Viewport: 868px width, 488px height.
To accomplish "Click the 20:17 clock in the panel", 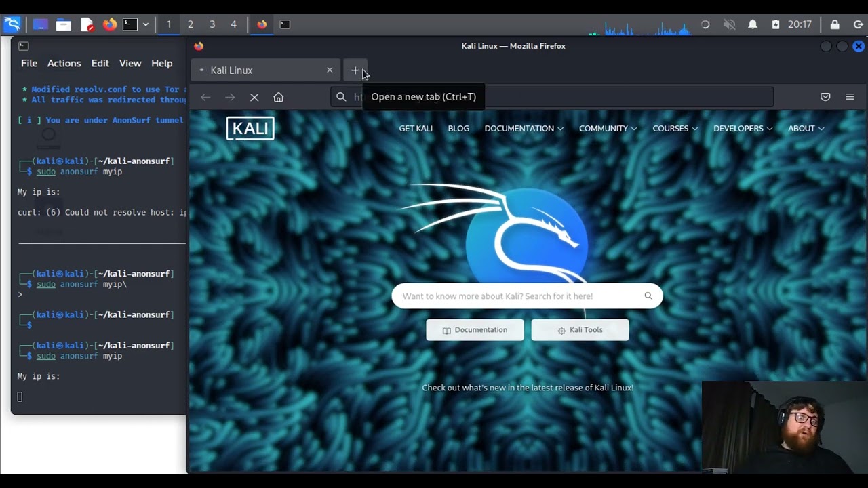I will tap(800, 24).
